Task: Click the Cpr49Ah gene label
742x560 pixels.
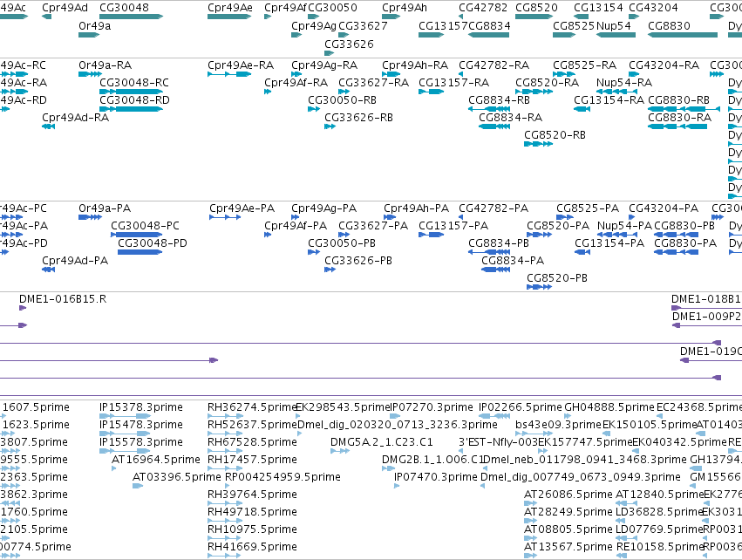Action: point(404,8)
